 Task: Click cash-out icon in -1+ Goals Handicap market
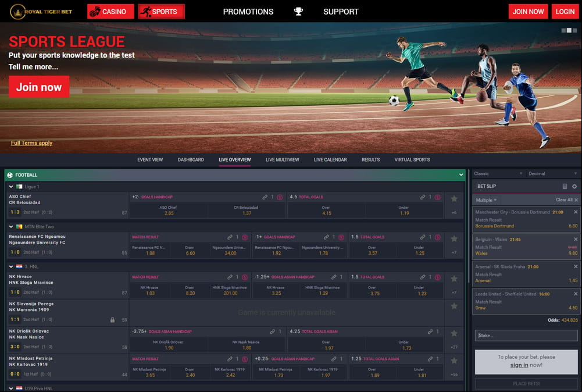click(341, 237)
